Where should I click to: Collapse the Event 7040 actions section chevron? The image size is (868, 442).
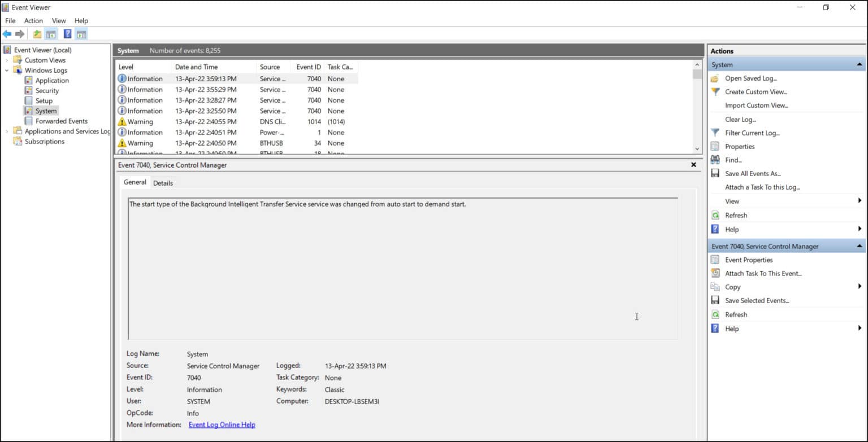(860, 246)
